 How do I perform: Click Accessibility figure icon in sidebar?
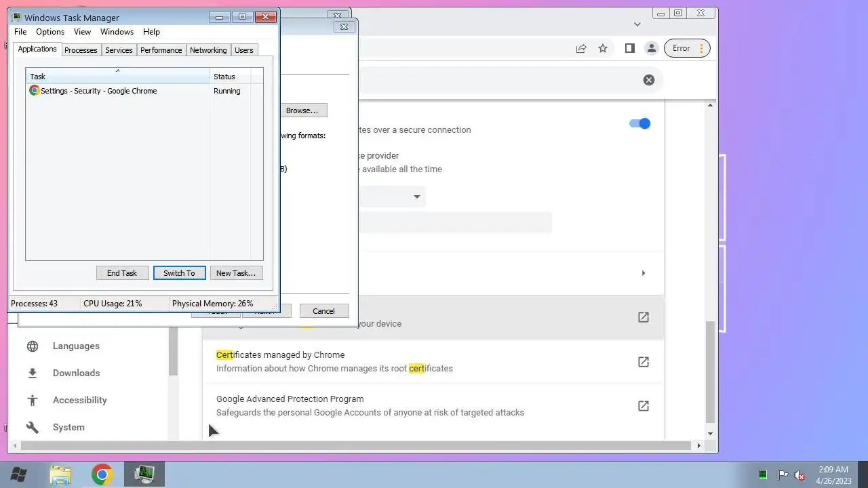tap(33, 401)
